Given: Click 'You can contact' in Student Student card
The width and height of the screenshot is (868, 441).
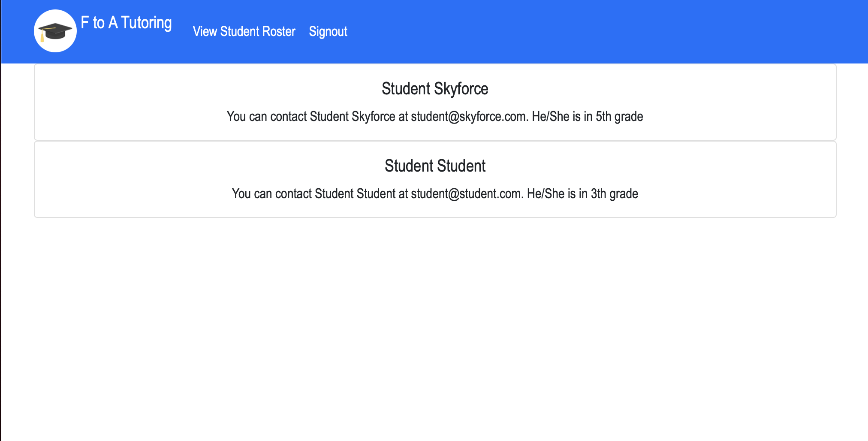Looking at the screenshot, I should click(272, 194).
